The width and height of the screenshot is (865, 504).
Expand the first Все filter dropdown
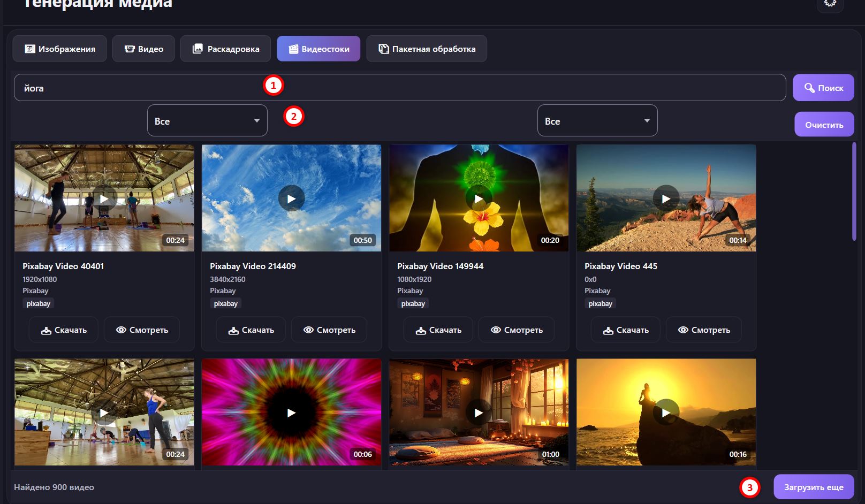coord(207,120)
